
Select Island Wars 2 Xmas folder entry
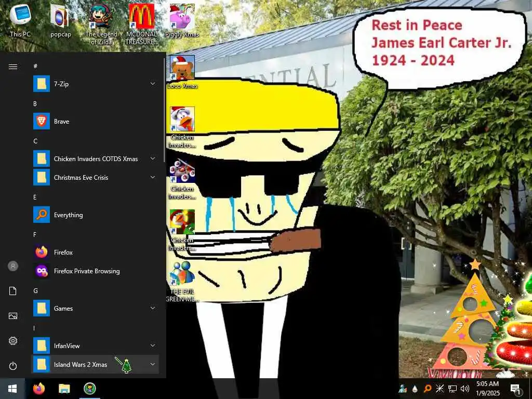pos(95,364)
